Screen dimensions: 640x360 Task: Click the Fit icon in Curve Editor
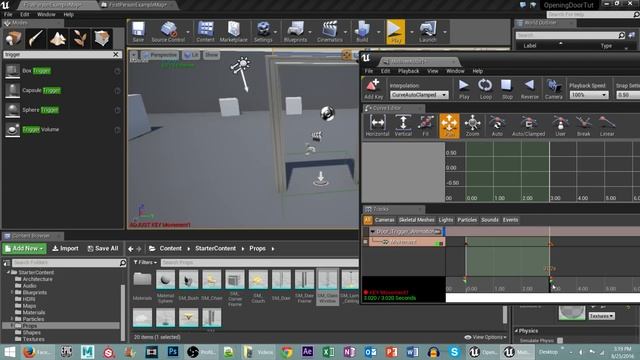425,125
